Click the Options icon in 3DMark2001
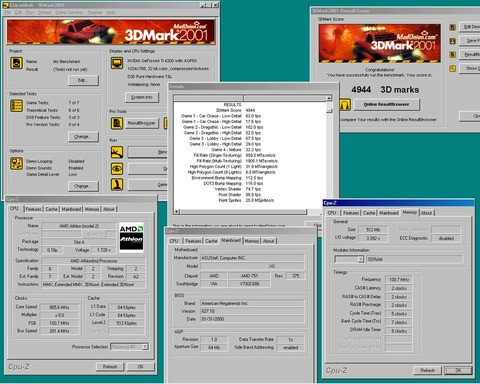 [x=16, y=164]
